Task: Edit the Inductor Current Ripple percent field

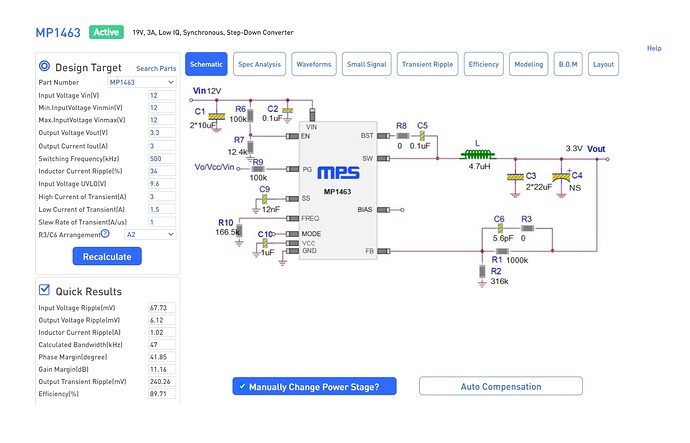Action: (x=162, y=171)
